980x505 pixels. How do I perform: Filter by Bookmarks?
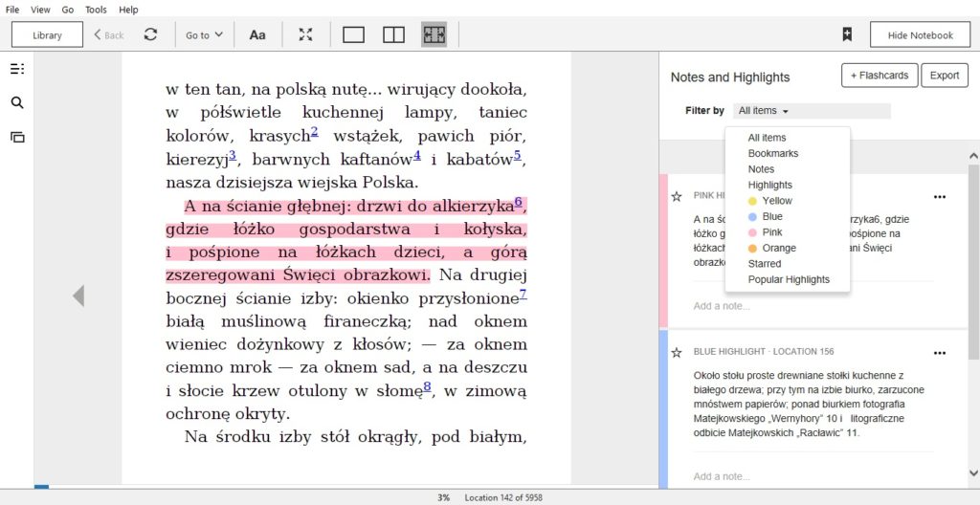(x=773, y=153)
